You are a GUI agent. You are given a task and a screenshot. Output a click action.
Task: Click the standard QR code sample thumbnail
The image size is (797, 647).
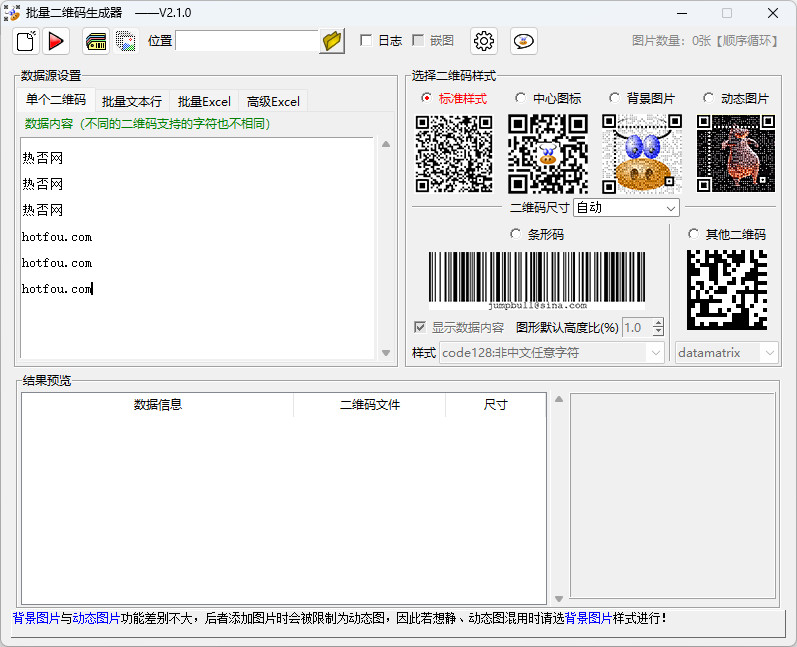click(454, 154)
